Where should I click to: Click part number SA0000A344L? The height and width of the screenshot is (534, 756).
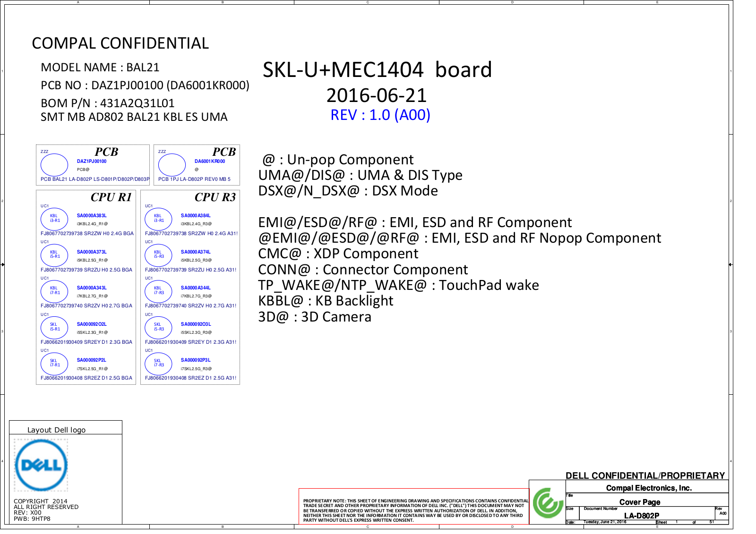pos(196,288)
